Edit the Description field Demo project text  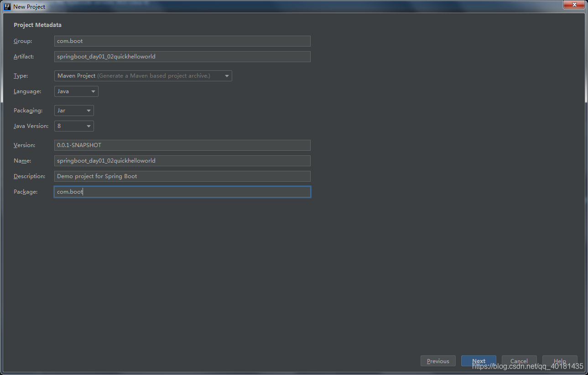(182, 176)
